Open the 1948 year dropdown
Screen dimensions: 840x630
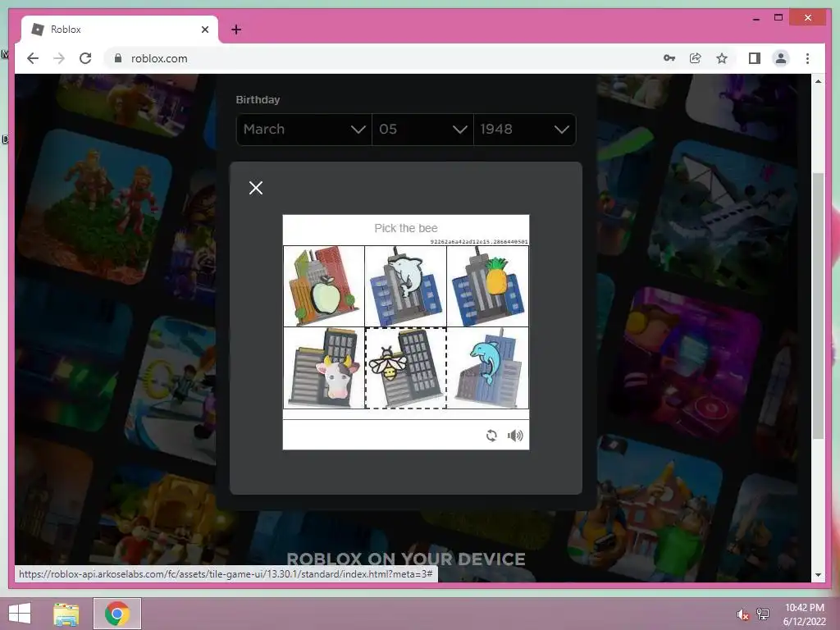pyautogui.click(x=524, y=129)
